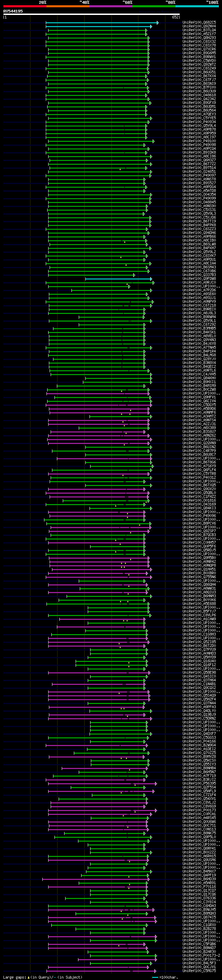Open hit UniRef100_B9IDK8
Image resolution: width=222 pixels, height=980 pixels.
199,152
